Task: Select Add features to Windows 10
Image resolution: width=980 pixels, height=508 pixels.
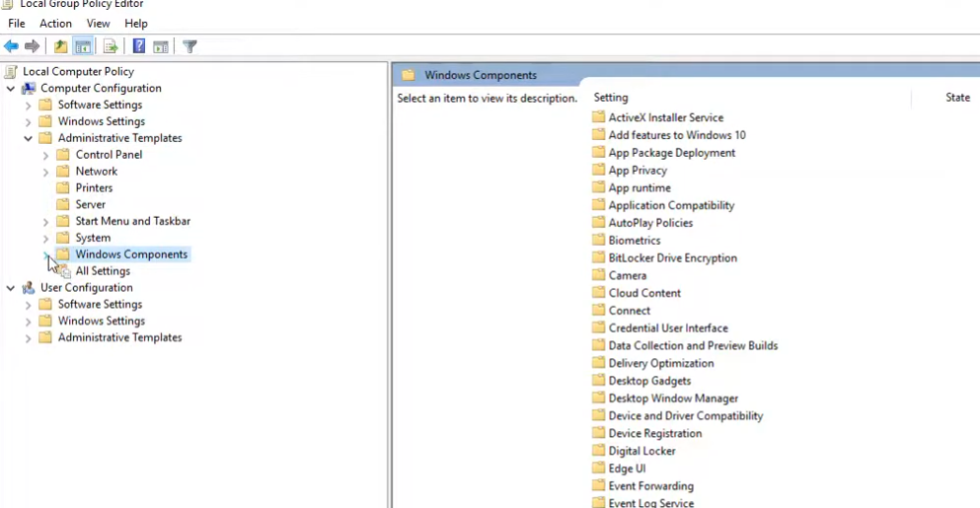Action: pyautogui.click(x=677, y=134)
